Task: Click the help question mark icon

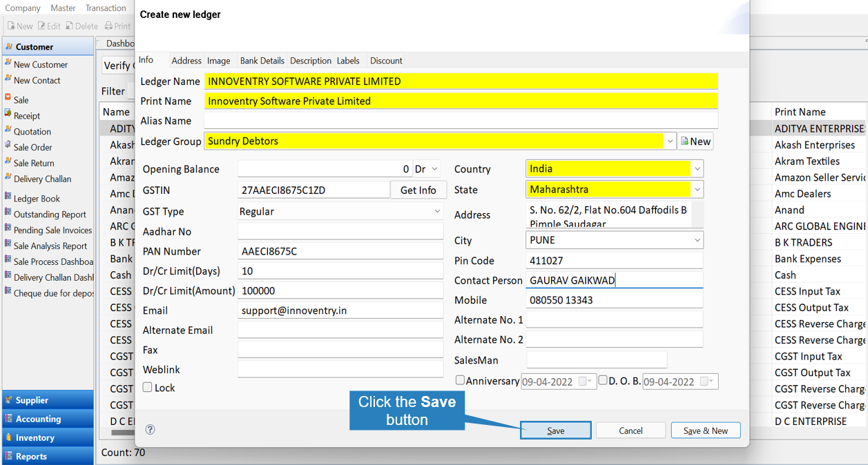Action: 150,429
